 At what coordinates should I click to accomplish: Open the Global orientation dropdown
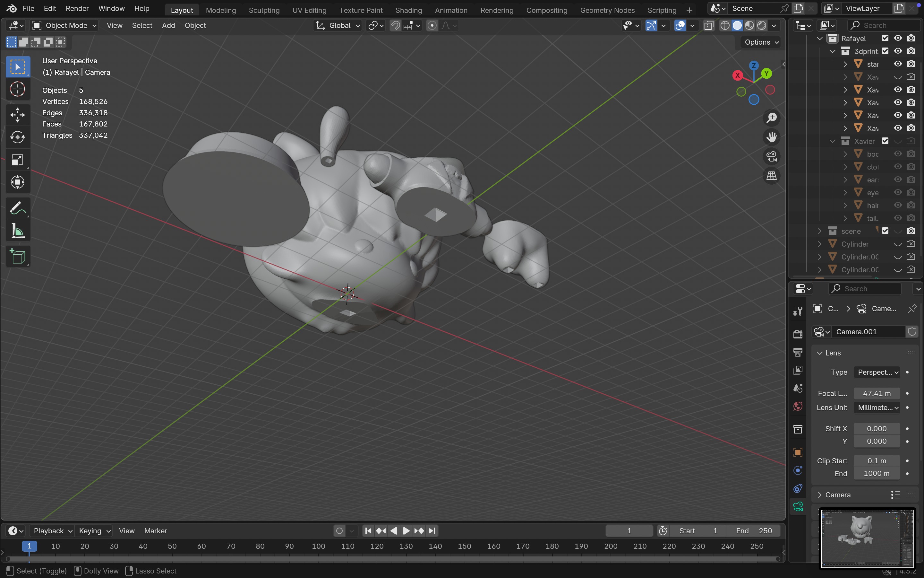[338, 26]
